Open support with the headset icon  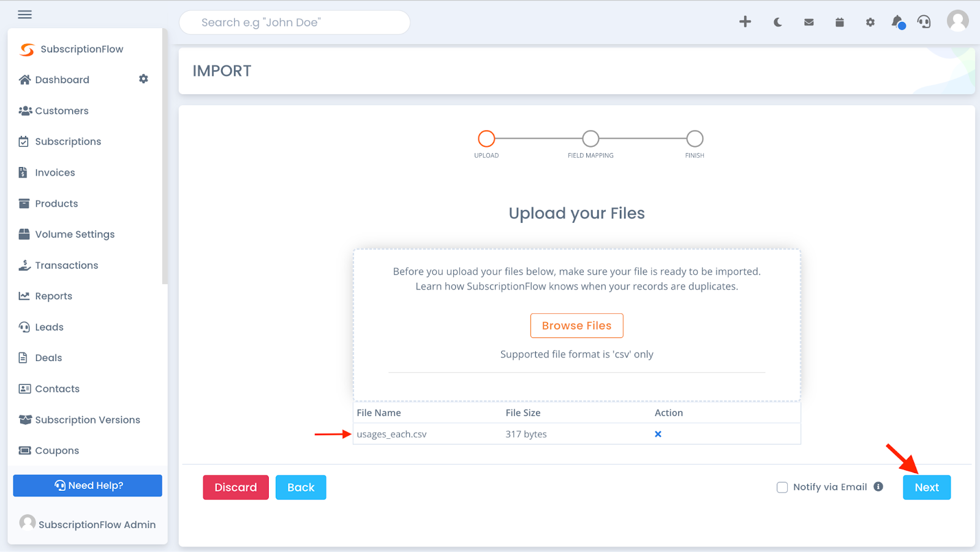[x=924, y=22]
